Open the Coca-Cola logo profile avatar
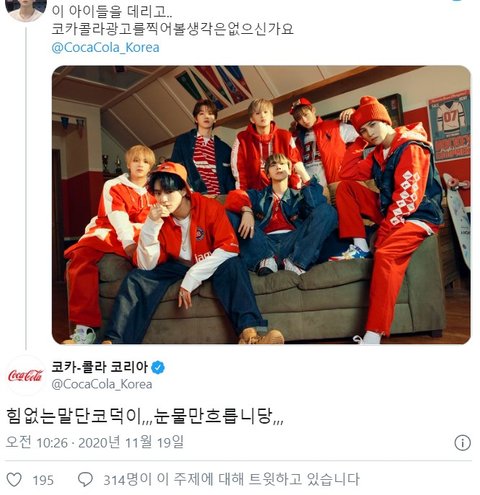This screenshot has height=495, width=480. click(26, 375)
